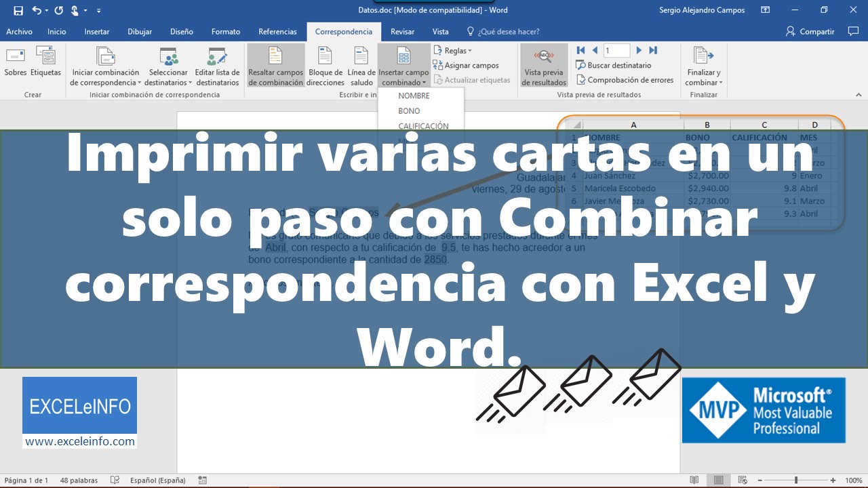
Task: Redo action in quick access toolbar
Action: pyautogui.click(x=58, y=10)
